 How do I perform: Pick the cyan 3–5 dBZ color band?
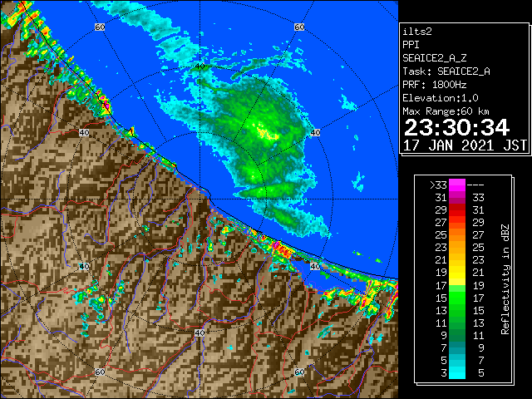(457, 372)
